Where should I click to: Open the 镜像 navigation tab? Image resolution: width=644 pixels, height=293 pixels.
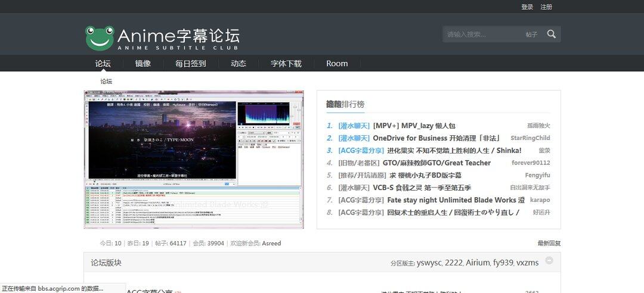click(x=143, y=64)
